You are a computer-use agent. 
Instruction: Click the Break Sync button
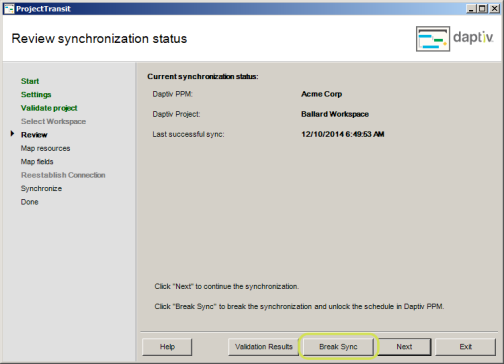pos(338,347)
